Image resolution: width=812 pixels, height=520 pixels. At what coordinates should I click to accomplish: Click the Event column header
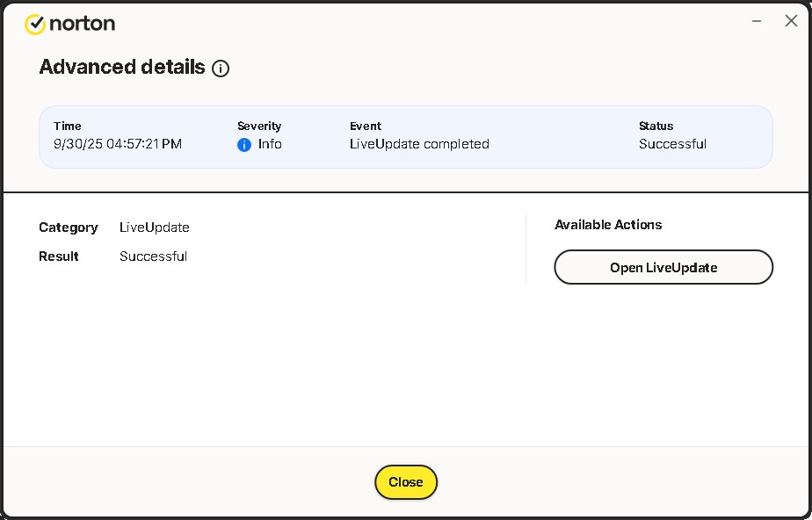[366, 126]
